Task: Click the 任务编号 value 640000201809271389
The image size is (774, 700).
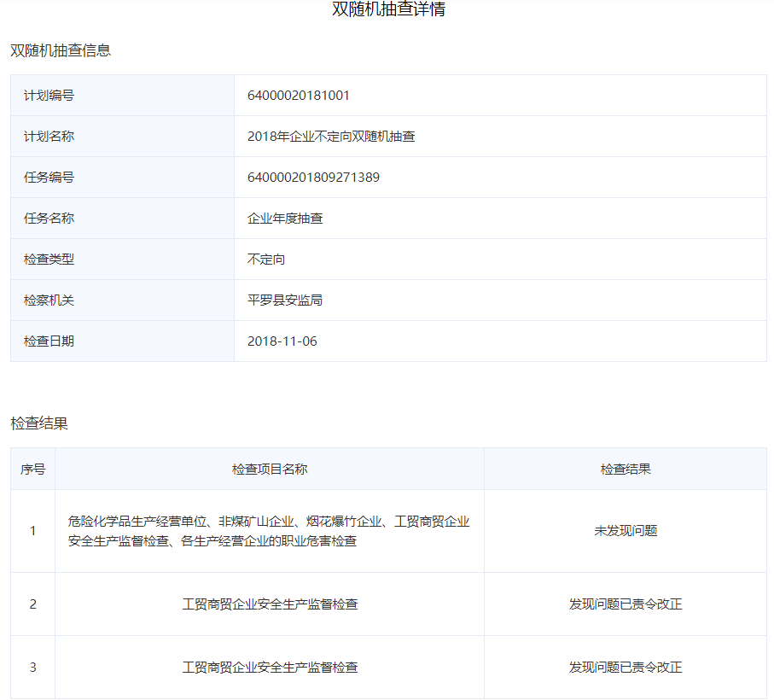Action: 313,178
